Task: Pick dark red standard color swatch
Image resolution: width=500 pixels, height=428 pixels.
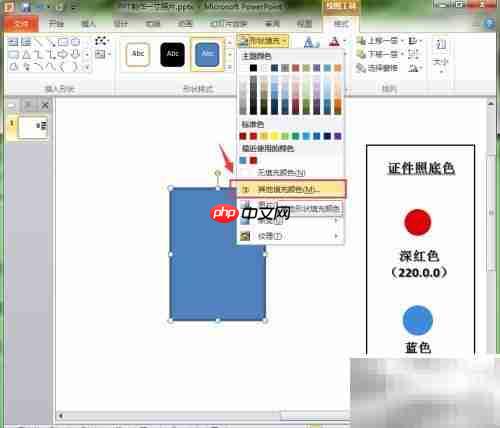Action: (x=243, y=136)
